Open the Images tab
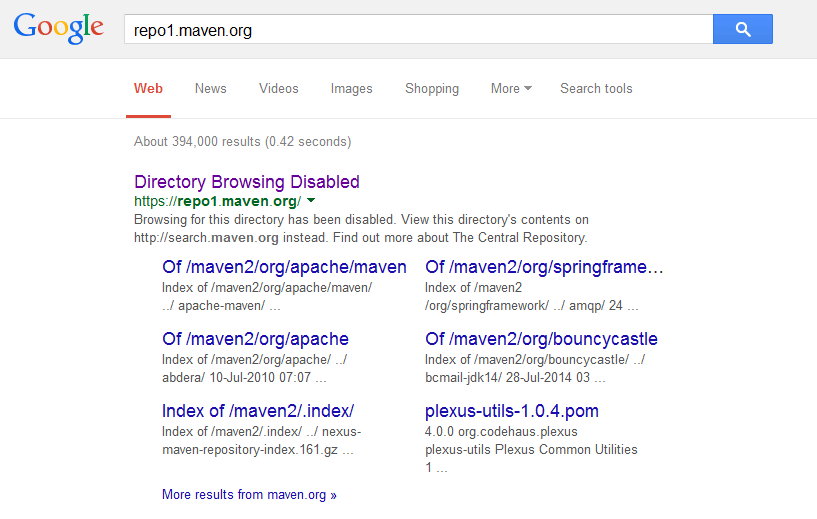Screen dimensions: 817x519 click(352, 89)
